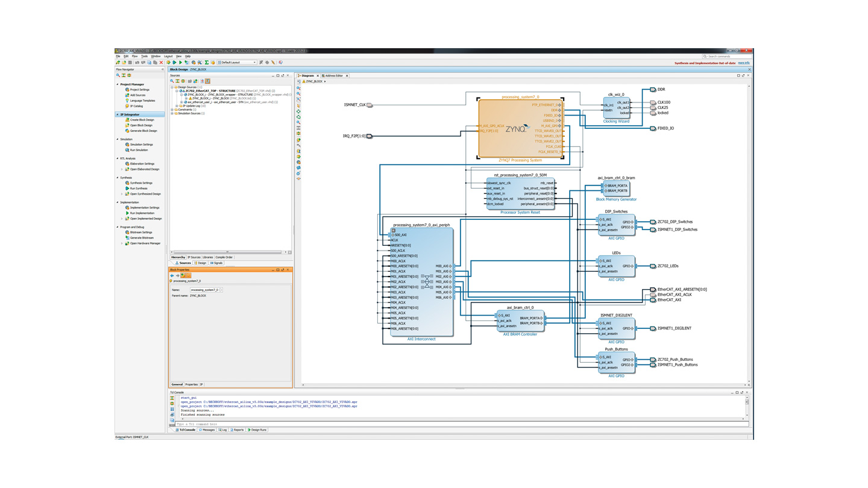Collapse the Synthesis section

click(118, 178)
